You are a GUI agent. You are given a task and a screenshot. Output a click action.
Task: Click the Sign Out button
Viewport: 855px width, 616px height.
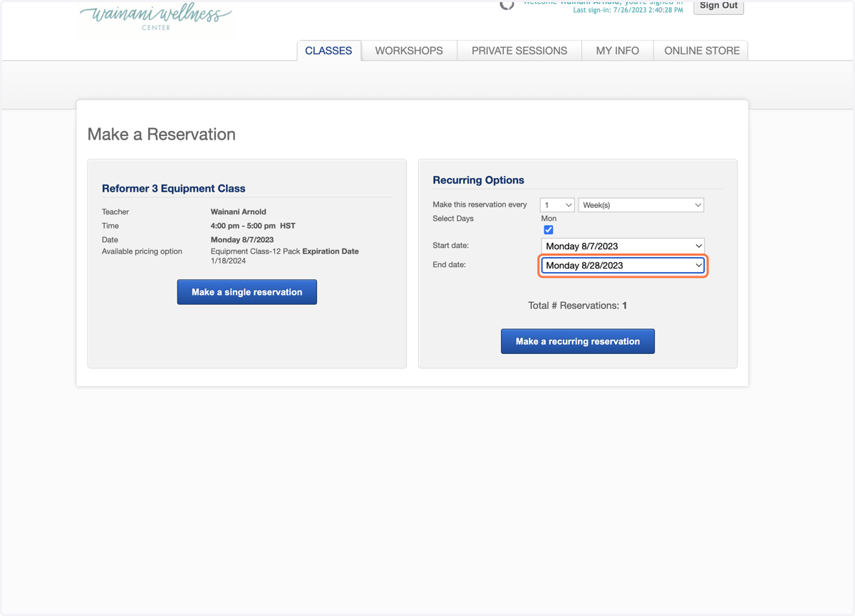(719, 6)
